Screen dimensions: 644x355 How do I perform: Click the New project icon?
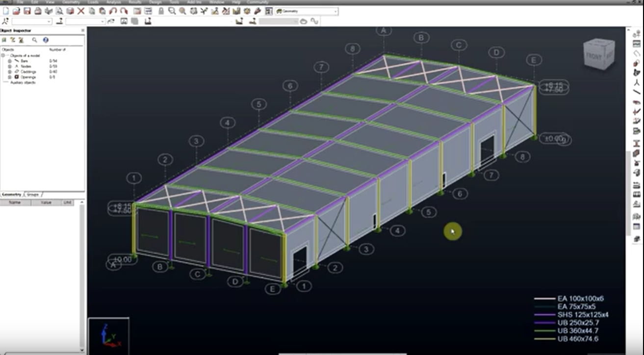[6, 11]
